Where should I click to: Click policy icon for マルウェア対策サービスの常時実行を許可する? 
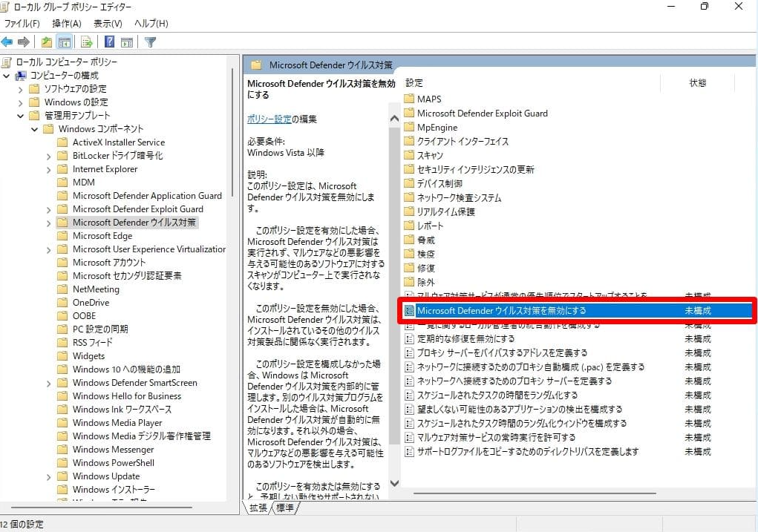click(x=409, y=437)
